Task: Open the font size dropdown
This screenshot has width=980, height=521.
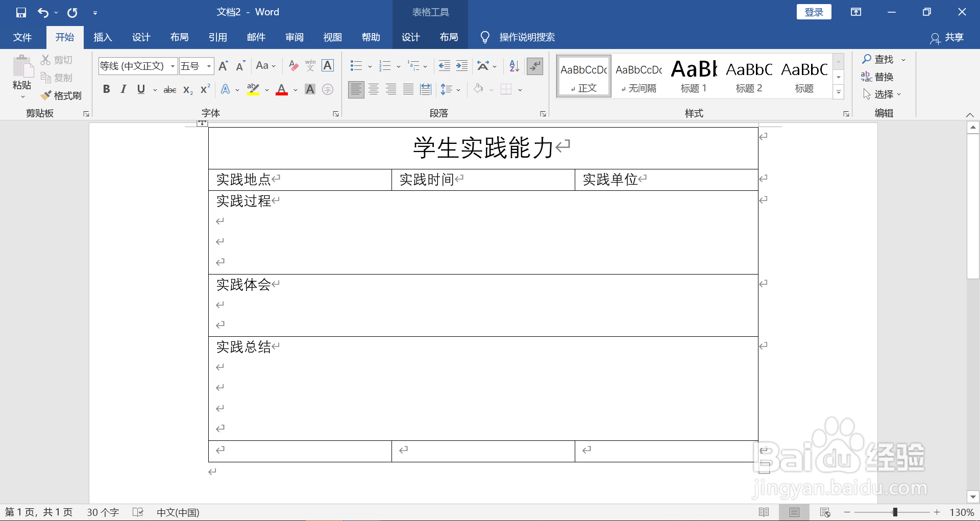Action: (x=210, y=66)
